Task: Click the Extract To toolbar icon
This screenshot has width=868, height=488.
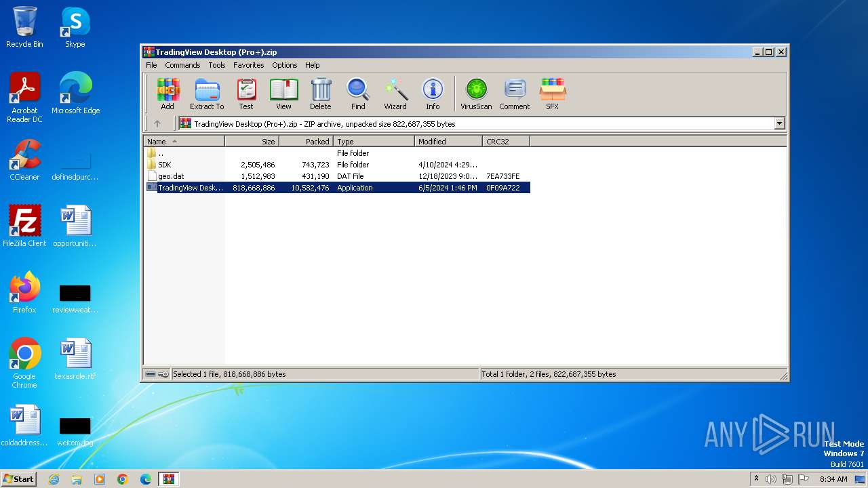Action: click(x=207, y=94)
